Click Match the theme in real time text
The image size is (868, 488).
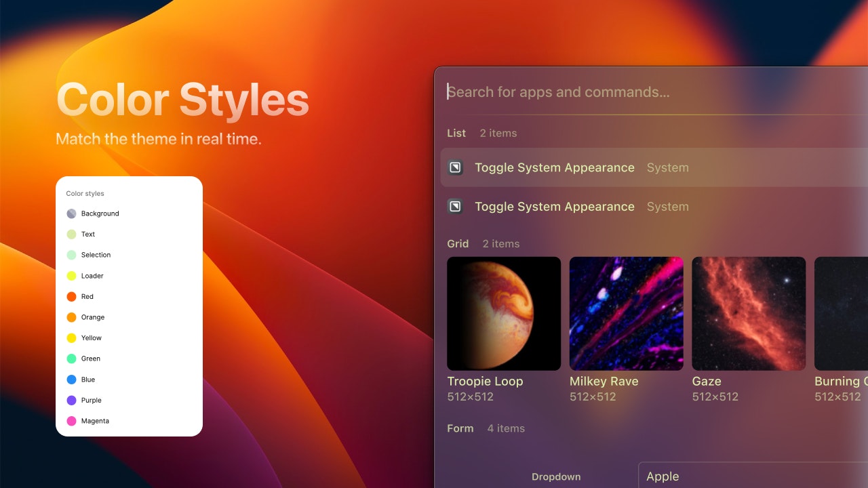pos(158,139)
